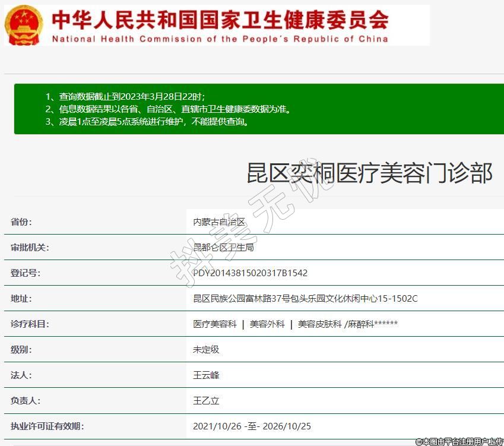Click the 医疗美容科 department entry

[215, 324]
